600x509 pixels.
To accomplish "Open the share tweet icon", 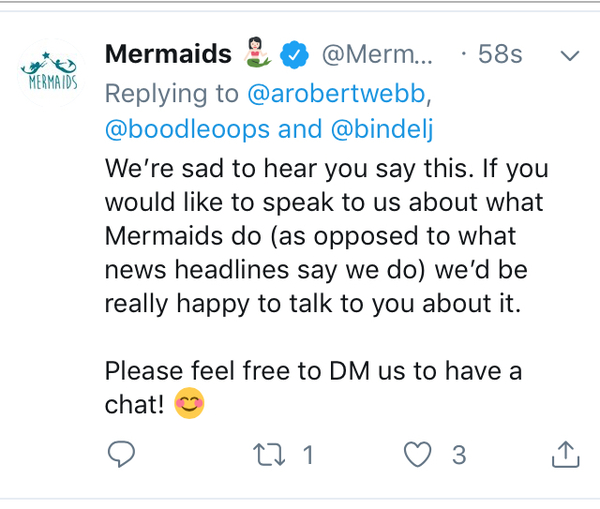I will pyautogui.click(x=565, y=455).
